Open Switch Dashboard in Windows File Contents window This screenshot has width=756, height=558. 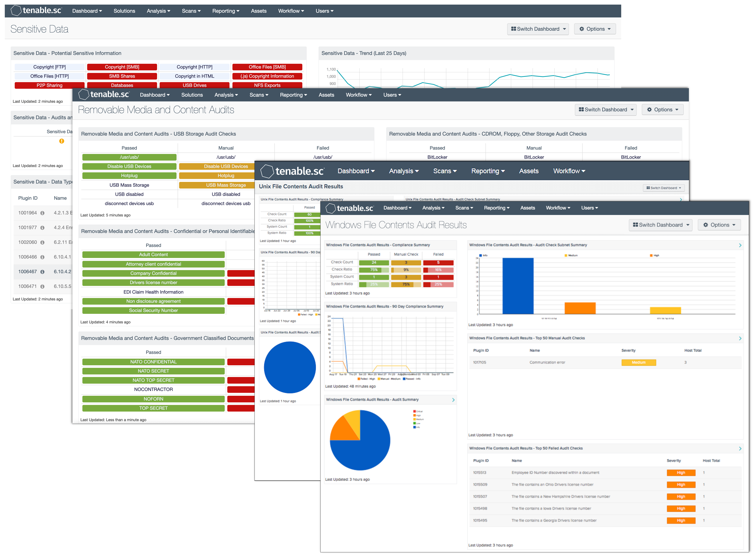click(661, 225)
